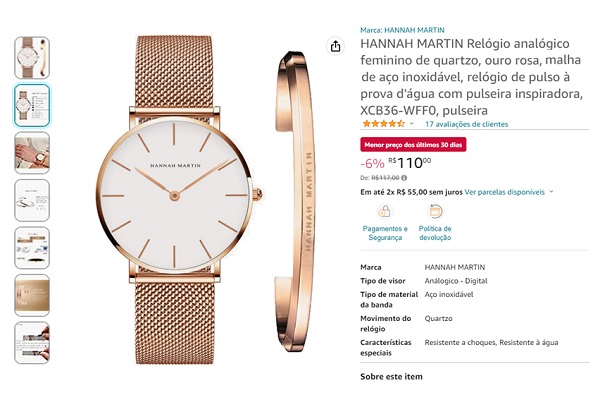Open the Política de devolução icon
The image size is (600, 400).
(435, 211)
